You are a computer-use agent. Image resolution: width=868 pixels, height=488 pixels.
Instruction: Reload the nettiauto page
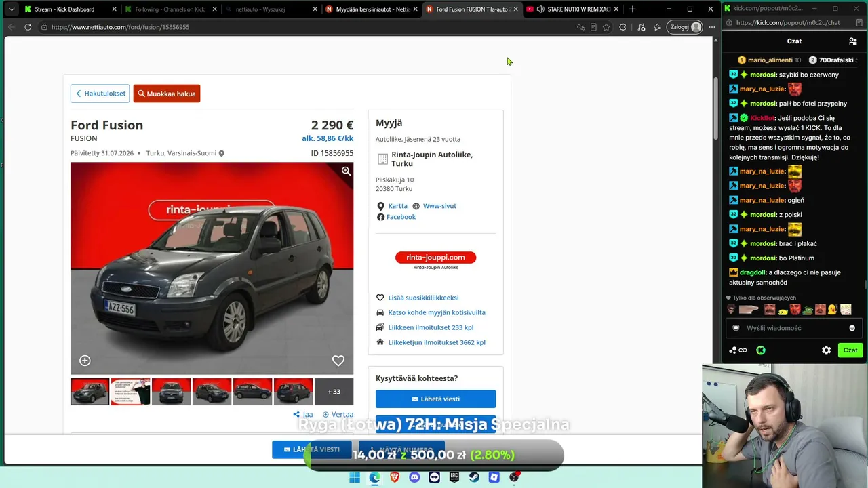click(28, 27)
